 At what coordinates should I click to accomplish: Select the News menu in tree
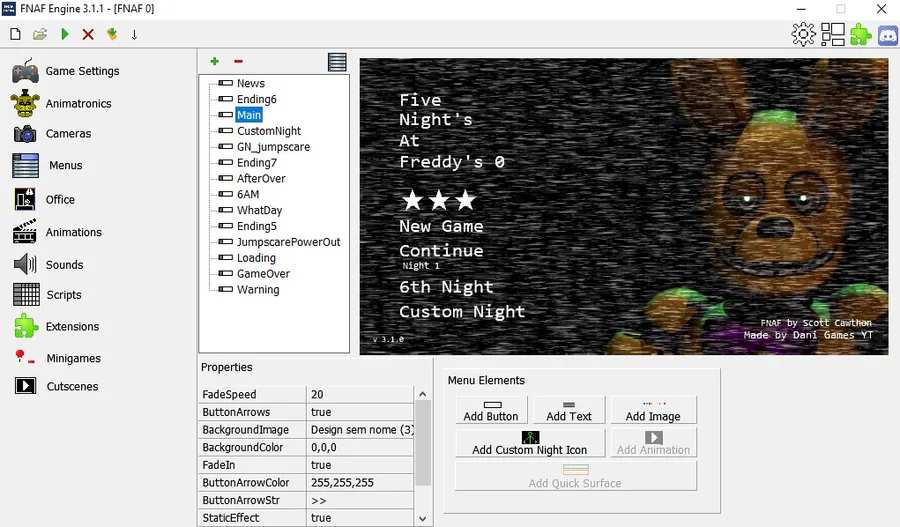251,83
